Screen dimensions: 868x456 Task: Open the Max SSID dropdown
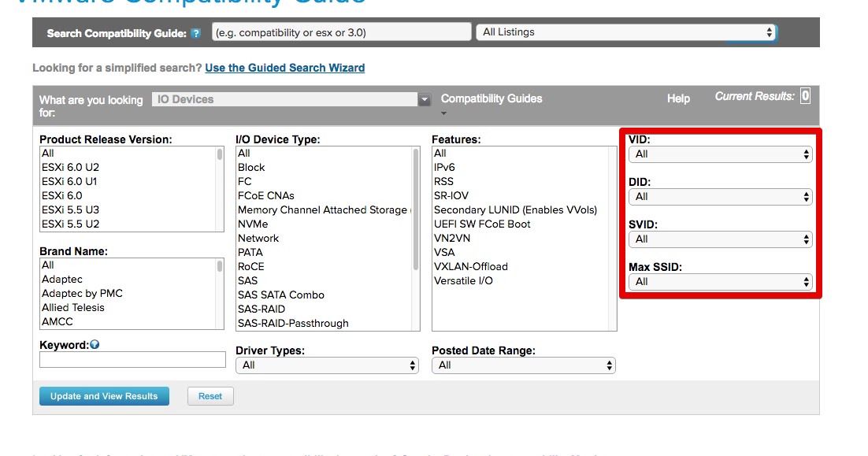coord(720,282)
